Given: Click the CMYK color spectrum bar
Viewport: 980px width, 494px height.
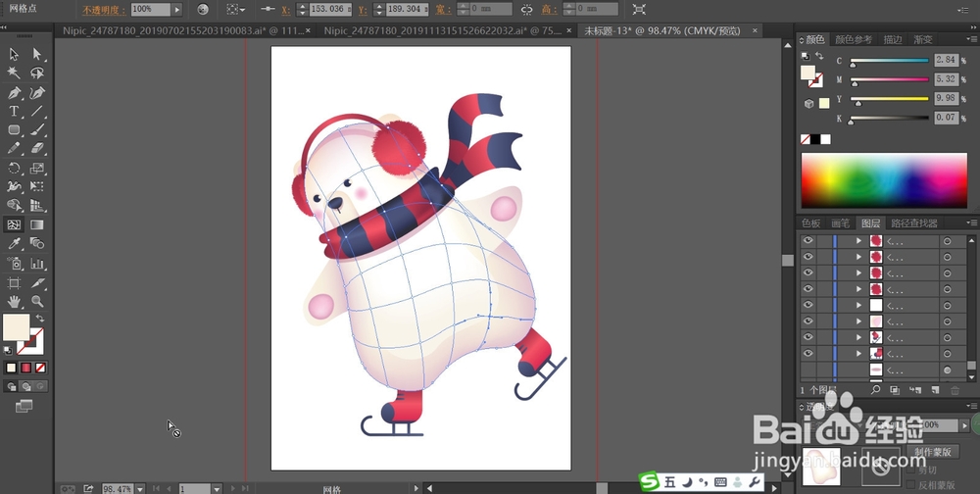Looking at the screenshot, I should click(884, 180).
